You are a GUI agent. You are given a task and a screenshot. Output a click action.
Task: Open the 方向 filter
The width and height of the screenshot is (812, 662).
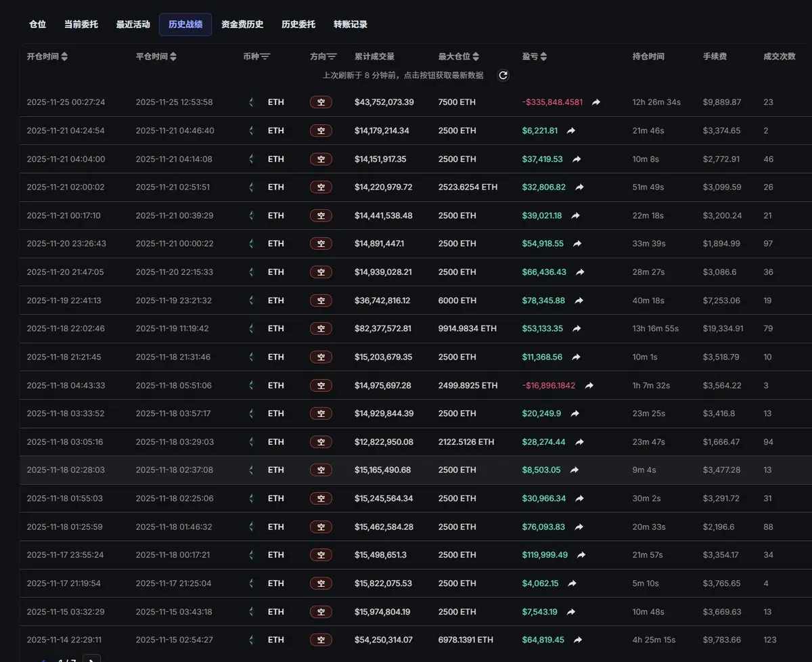332,57
